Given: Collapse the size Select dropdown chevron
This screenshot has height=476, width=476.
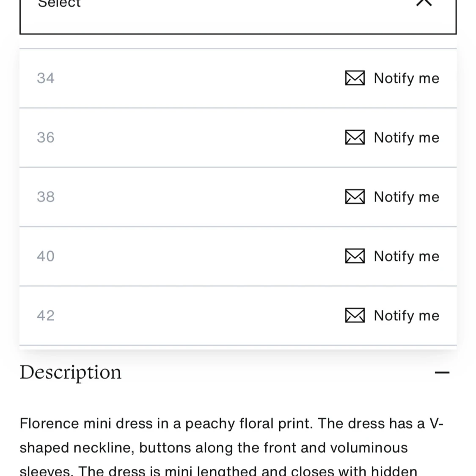Looking at the screenshot, I should coord(424,3).
